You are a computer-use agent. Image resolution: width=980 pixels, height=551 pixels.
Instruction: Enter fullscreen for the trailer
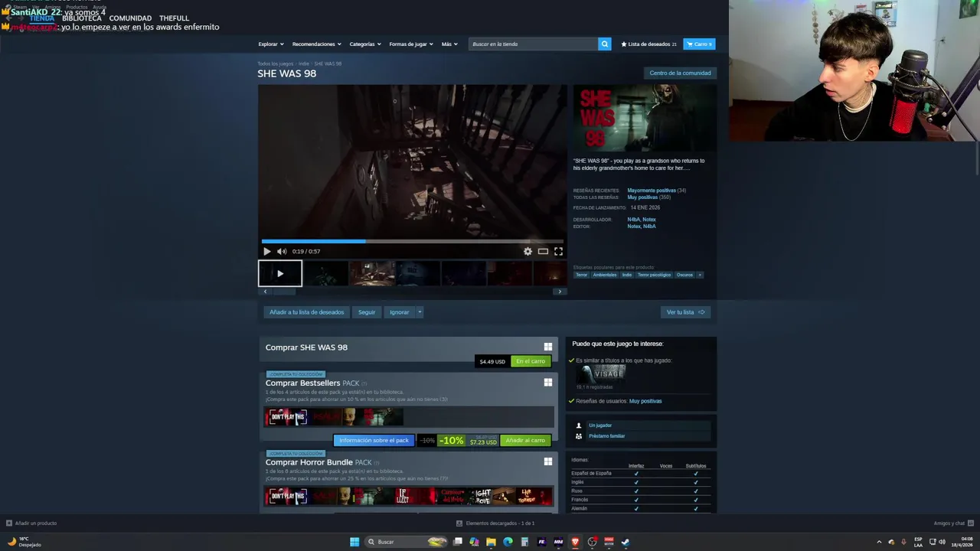[x=558, y=251]
